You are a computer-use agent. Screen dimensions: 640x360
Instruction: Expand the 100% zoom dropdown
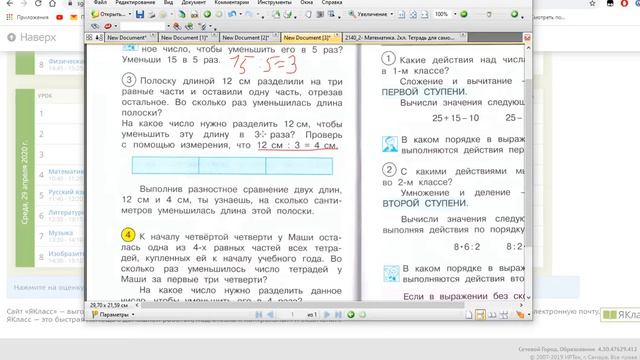455,14
